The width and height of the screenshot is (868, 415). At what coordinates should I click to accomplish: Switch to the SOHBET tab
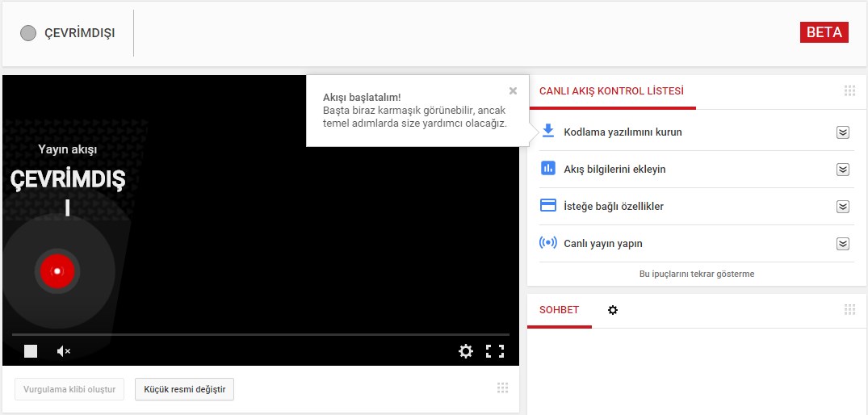coord(559,310)
